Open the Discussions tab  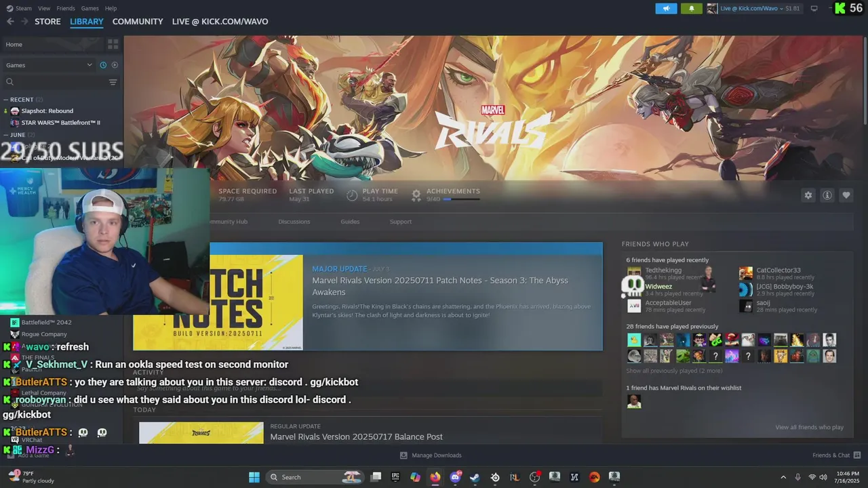tap(294, 222)
